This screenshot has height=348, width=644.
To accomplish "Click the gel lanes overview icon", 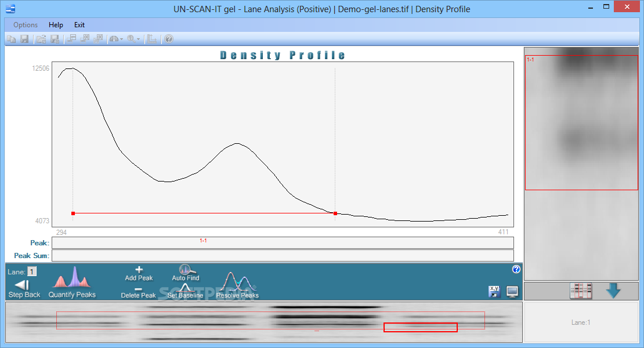I will pos(581,291).
